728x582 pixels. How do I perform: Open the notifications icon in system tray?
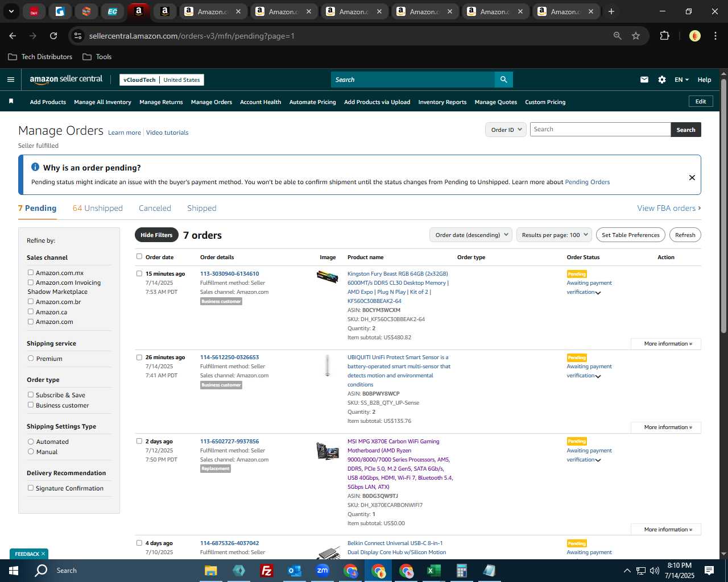[709, 571]
